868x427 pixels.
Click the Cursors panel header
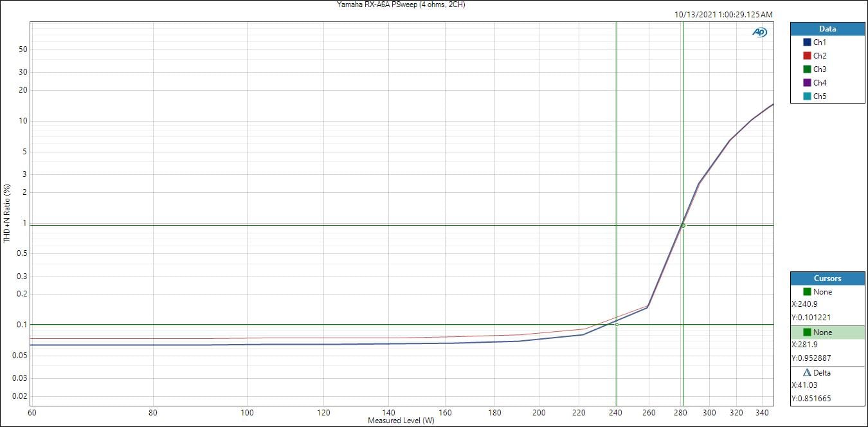pos(827,278)
